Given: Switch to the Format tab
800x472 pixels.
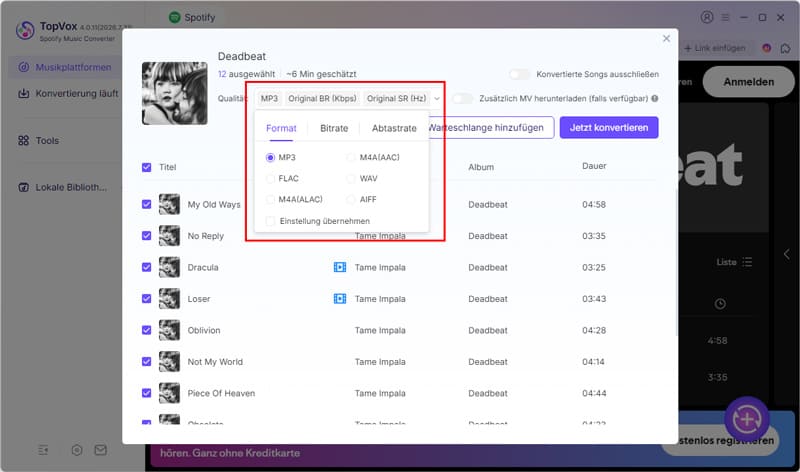Looking at the screenshot, I should pyautogui.click(x=281, y=128).
